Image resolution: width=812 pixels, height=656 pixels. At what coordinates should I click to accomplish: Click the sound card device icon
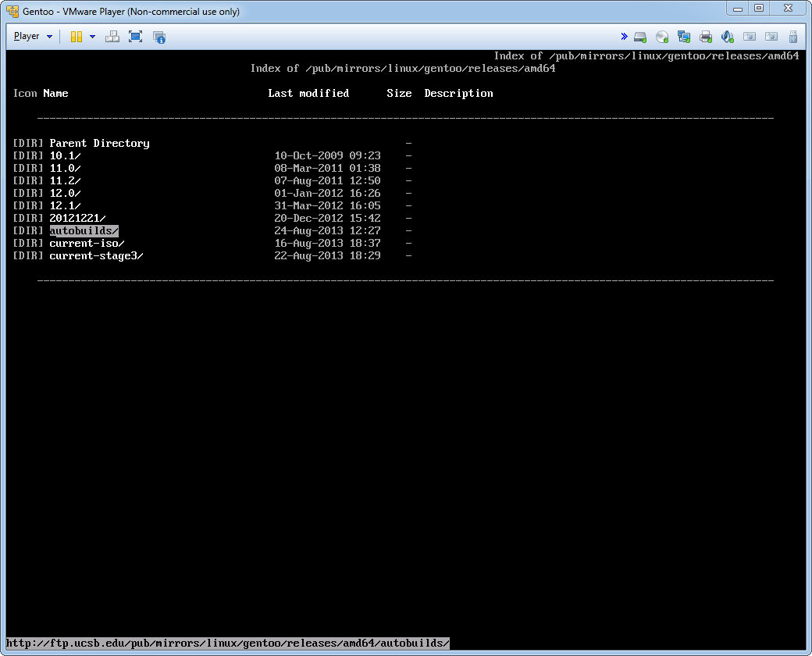[x=727, y=37]
